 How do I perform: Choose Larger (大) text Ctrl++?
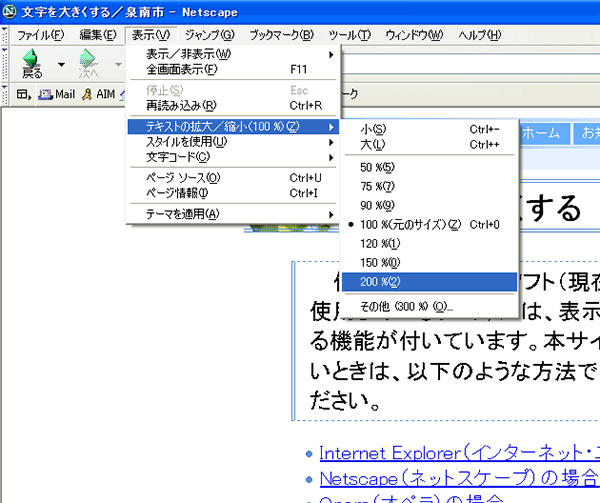point(429,145)
